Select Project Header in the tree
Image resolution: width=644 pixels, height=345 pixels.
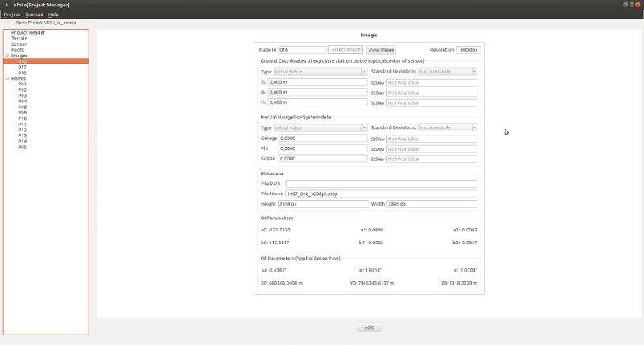[28, 32]
